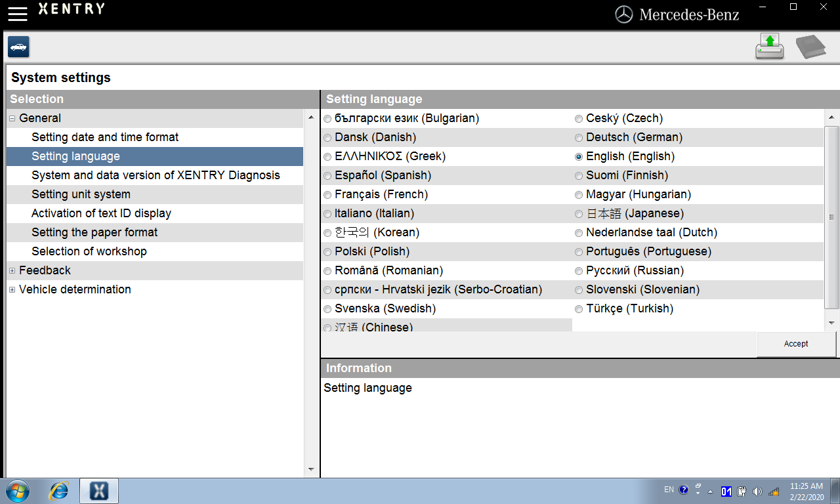Viewport: 840px width, 504px height.
Task: Click the vehicle selection car icon
Action: (x=18, y=47)
